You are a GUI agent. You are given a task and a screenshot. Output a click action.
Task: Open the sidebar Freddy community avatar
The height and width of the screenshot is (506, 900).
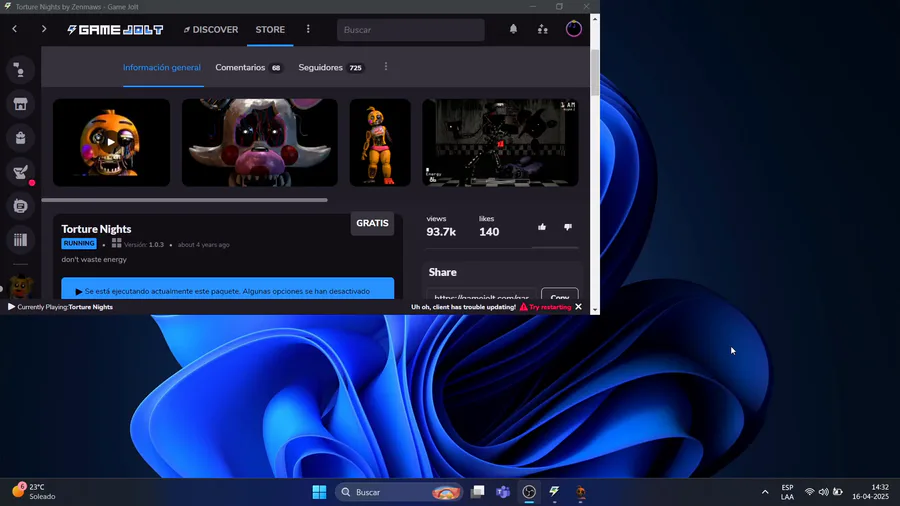click(21, 287)
